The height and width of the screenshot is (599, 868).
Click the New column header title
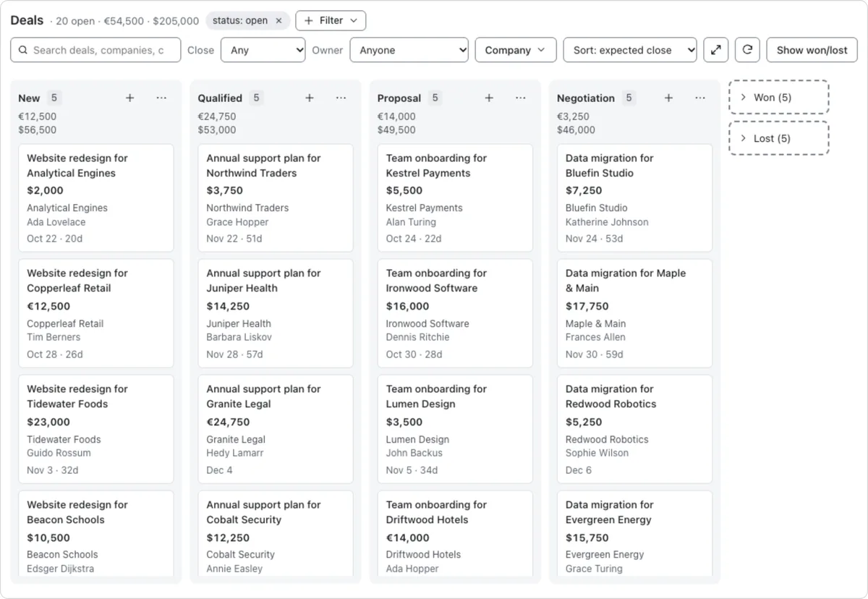pos(29,98)
